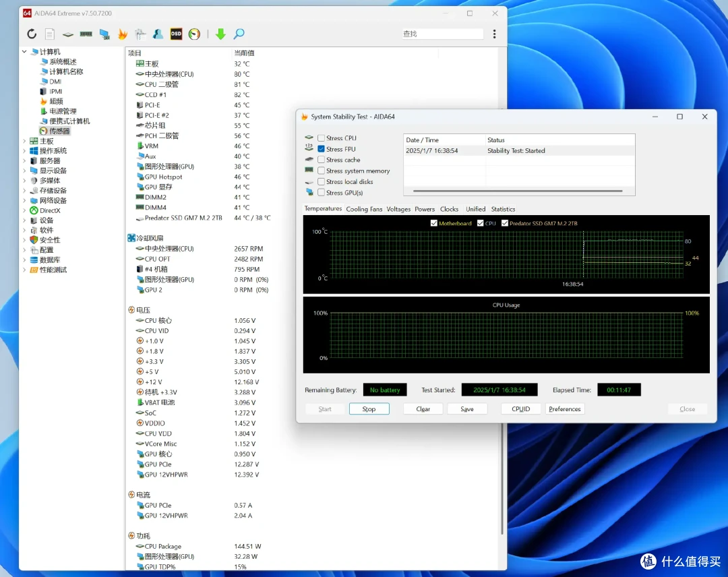Expand the 服务器 tree node
728x577 pixels.
click(x=24, y=160)
